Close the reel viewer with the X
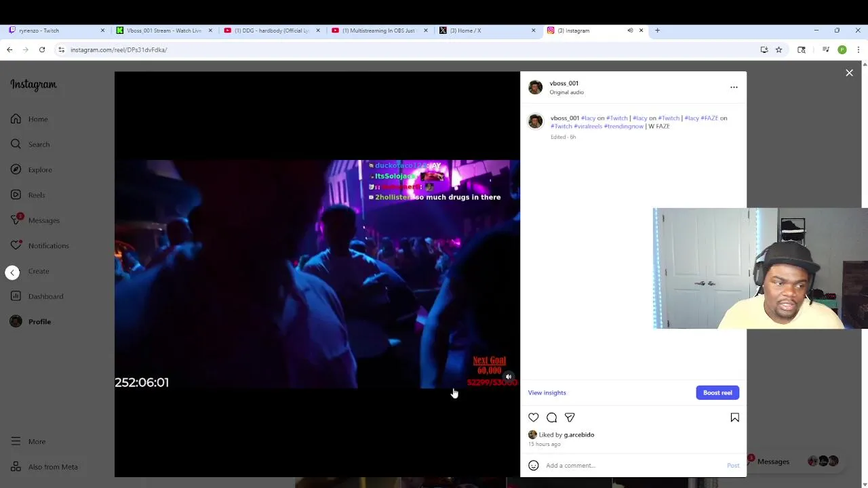Image resolution: width=868 pixels, height=488 pixels. [849, 73]
